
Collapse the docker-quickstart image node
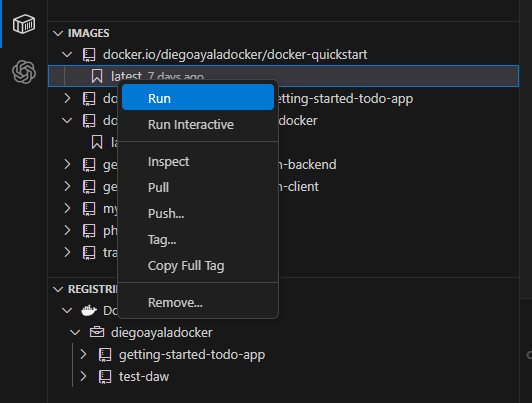[67, 54]
